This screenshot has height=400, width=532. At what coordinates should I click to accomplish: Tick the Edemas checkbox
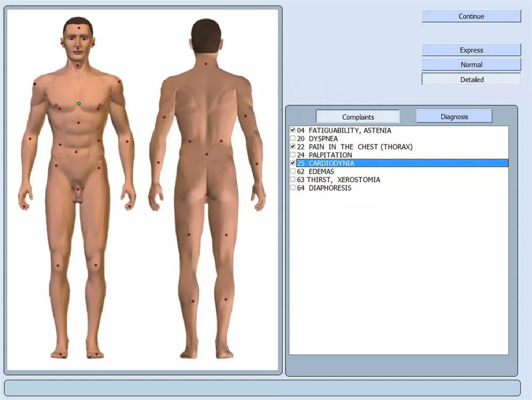click(293, 172)
